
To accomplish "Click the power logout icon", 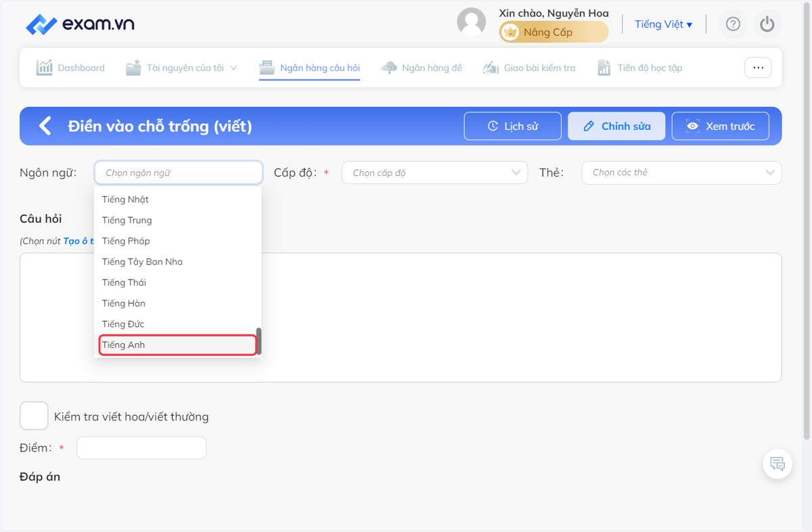I will 767,24.
